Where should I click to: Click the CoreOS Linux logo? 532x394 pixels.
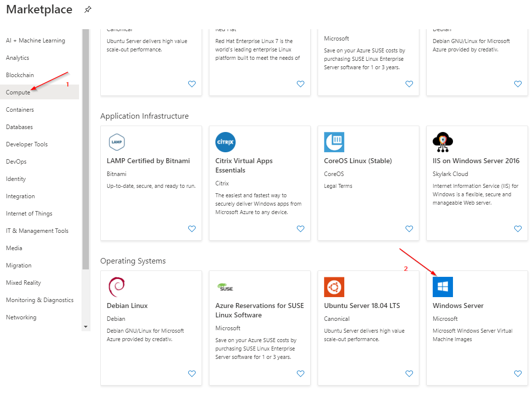click(334, 142)
